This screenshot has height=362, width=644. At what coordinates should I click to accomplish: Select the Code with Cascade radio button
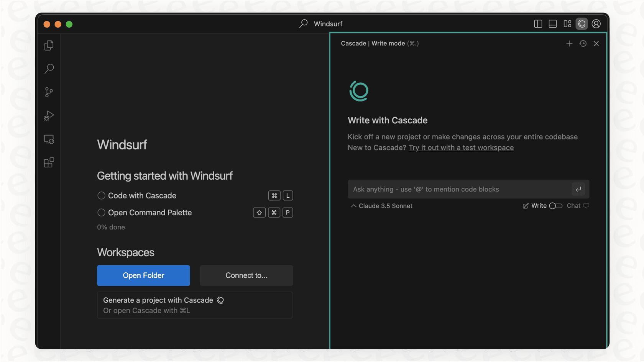101,195
